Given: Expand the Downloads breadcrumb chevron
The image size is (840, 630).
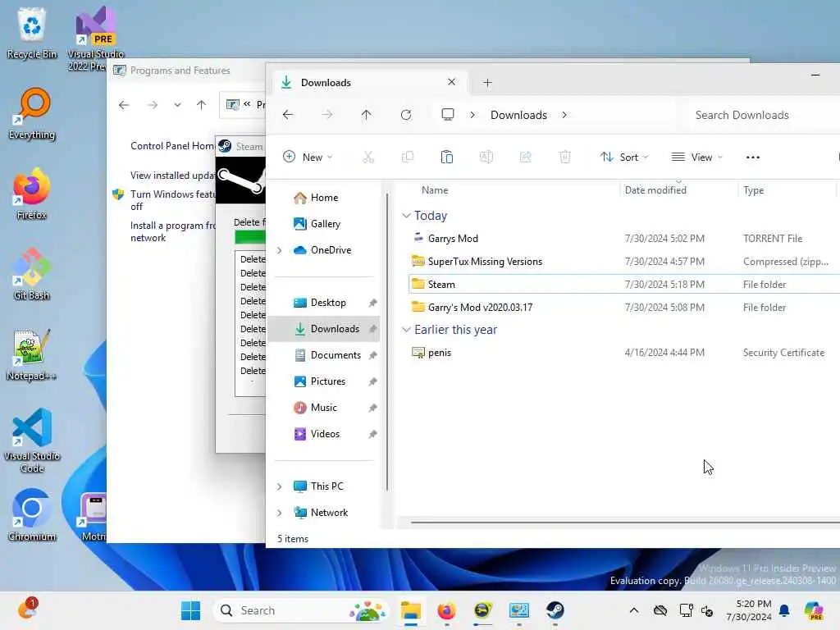Looking at the screenshot, I should point(564,115).
